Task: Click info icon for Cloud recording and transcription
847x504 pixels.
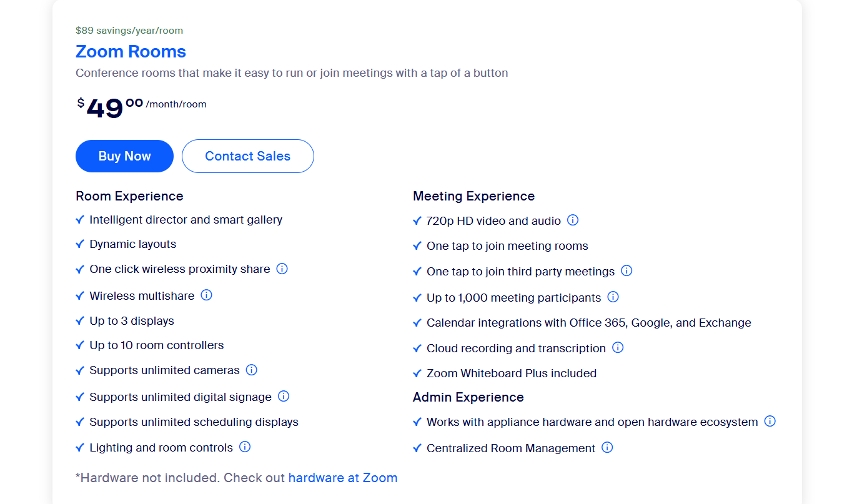Action: (x=618, y=347)
